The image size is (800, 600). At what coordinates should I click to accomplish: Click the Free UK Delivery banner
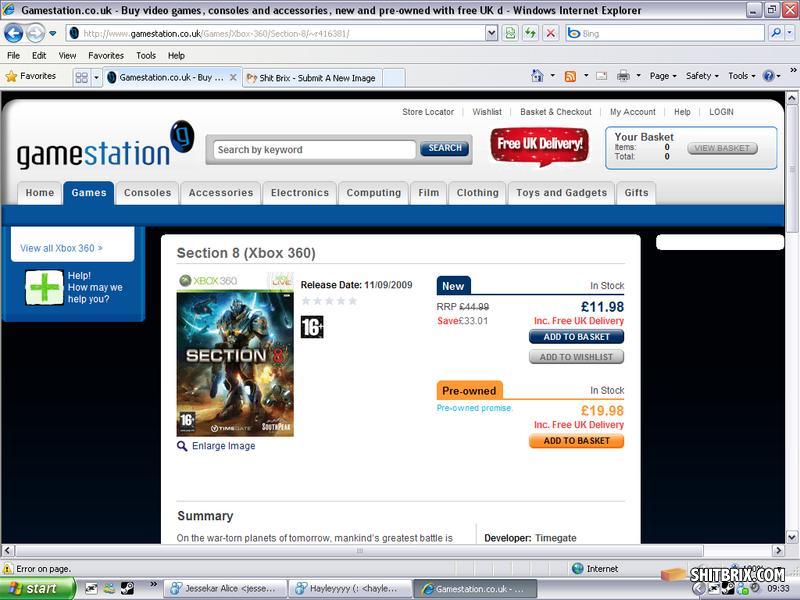pos(539,145)
